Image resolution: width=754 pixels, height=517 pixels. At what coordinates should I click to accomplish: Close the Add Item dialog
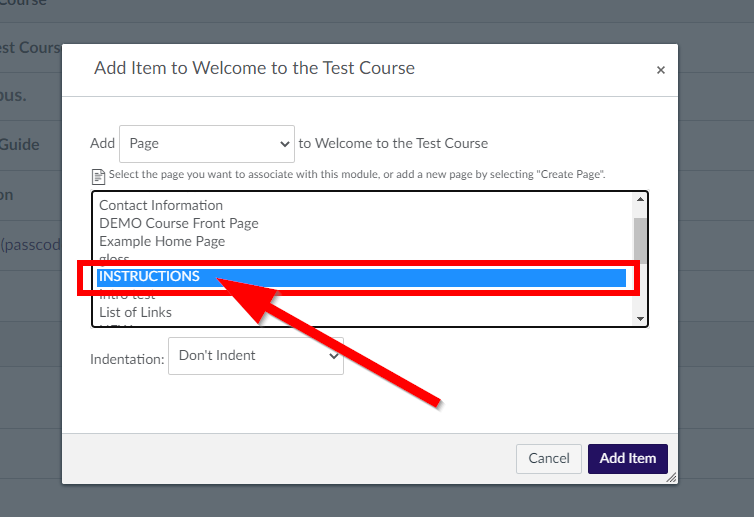pyautogui.click(x=661, y=70)
